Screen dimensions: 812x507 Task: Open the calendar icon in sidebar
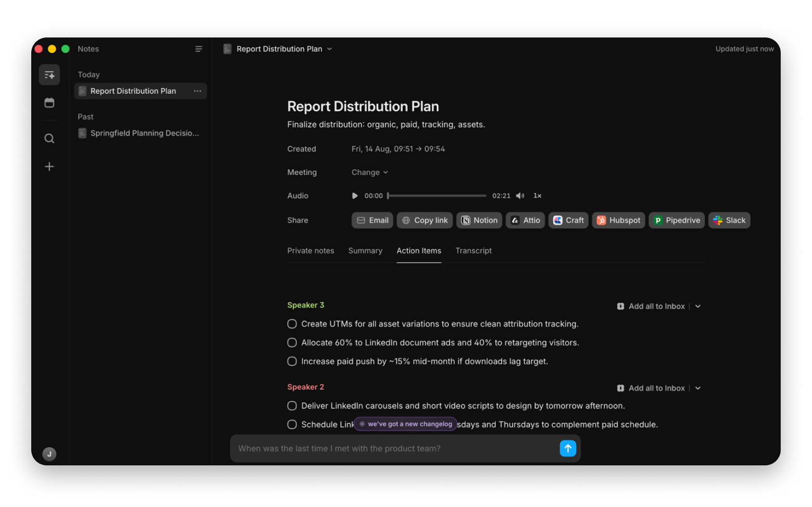click(x=49, y=103)
